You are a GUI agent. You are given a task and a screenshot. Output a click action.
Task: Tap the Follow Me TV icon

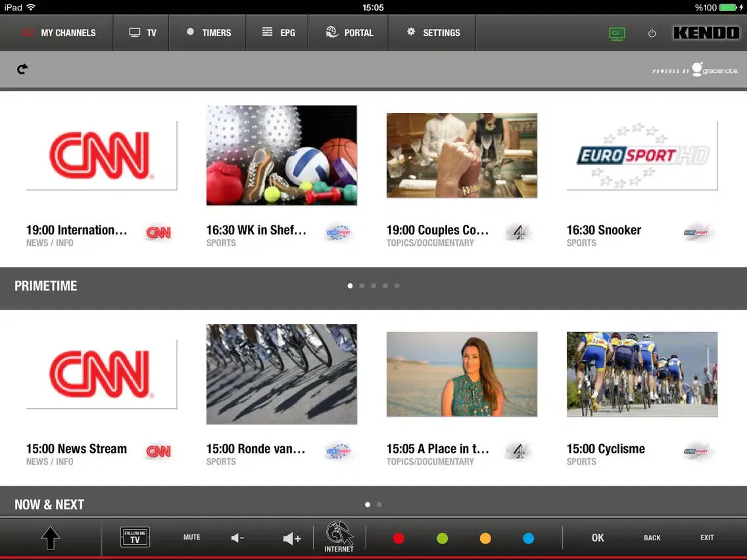(x=135, y=537)
